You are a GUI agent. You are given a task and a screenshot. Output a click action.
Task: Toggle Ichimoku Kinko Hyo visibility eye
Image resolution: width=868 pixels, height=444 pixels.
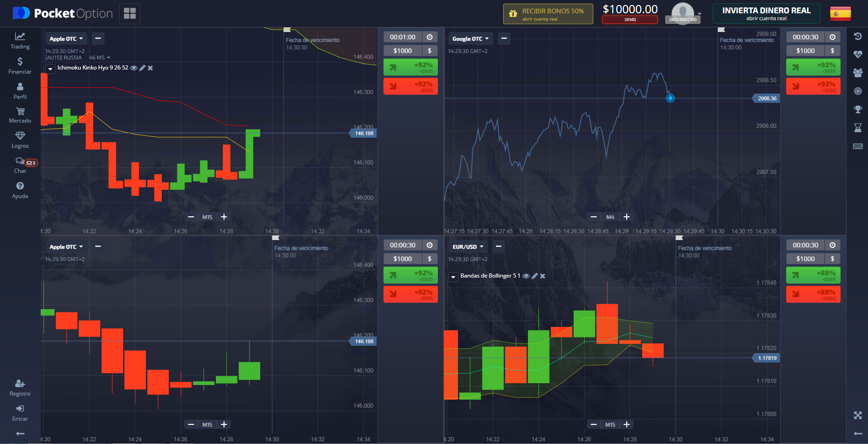(x=134, y=68)
